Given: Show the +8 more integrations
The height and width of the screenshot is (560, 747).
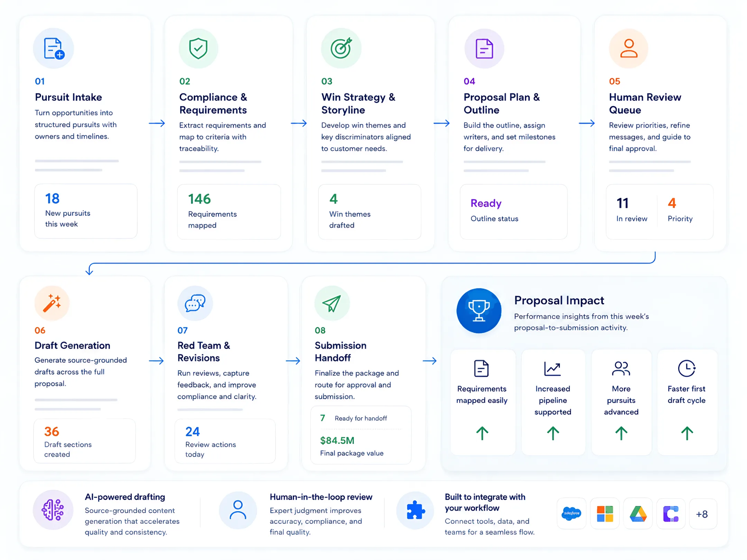Looking at the screenshot, I should [703, 514].
